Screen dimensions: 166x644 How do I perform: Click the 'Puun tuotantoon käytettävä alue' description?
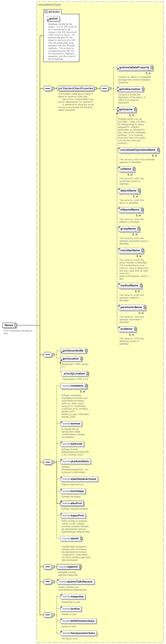click(18, 332)
